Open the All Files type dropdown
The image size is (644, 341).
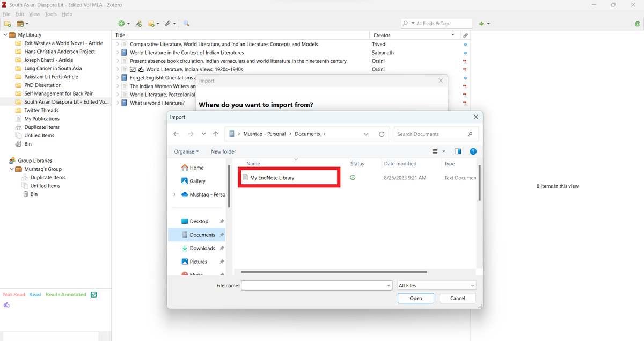point(436,286)
